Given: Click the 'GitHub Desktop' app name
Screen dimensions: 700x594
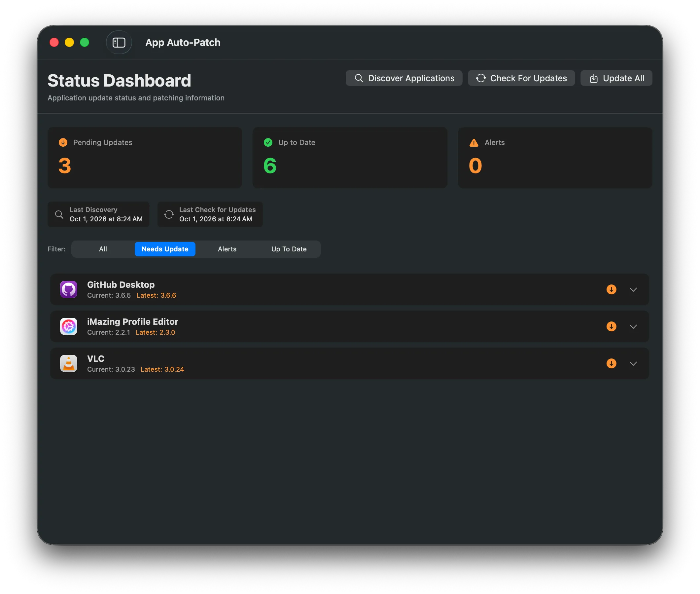Looking at the screenshot, I should [121, 285].
